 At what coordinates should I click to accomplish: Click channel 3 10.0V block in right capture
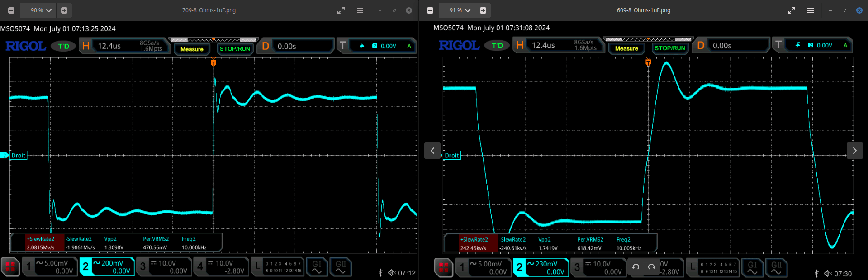(598, 268)
